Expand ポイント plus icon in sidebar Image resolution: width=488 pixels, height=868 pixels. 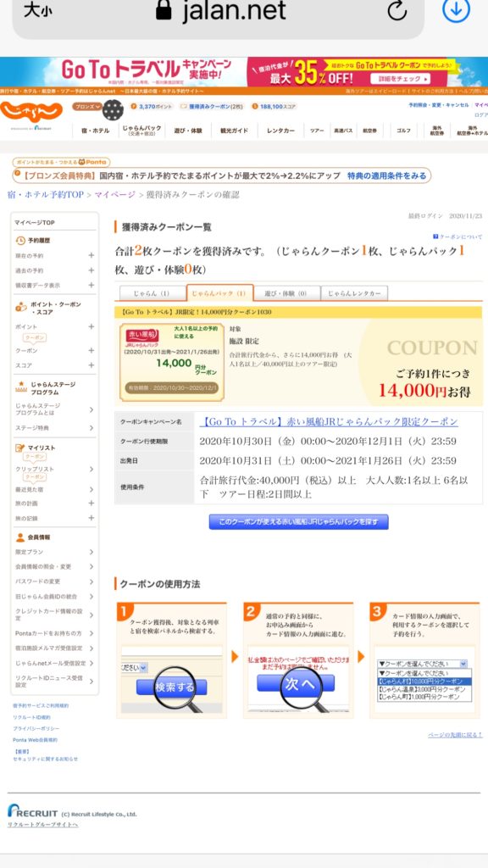point(91,327)
